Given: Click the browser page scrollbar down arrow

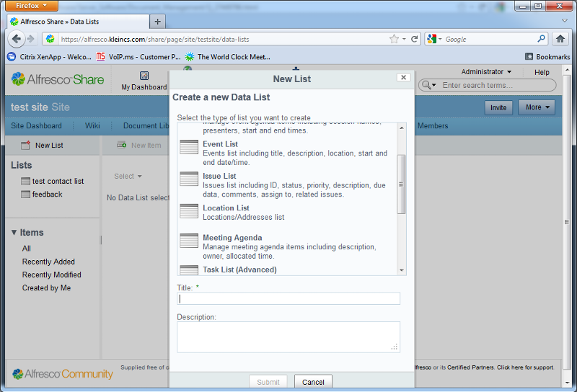Looking at the screenshot, I should coord(567,383).
